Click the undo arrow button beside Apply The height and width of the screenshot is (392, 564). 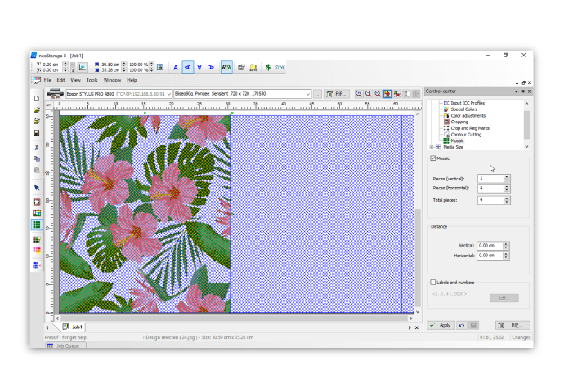pos(462,326)
